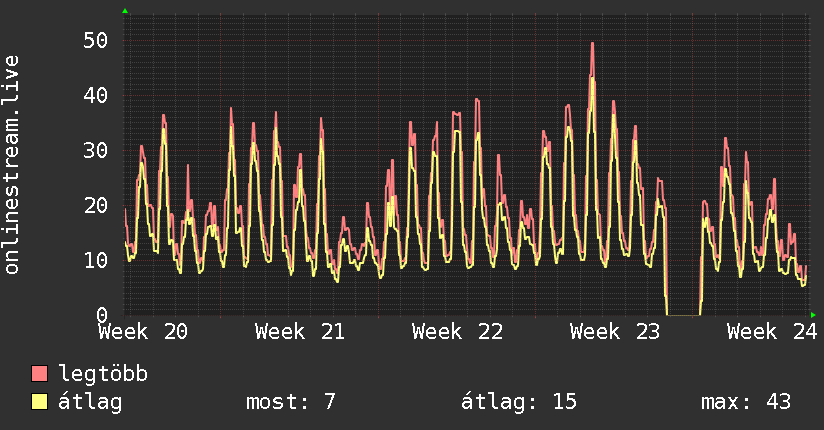Image resolution: width=824 pixels, height=430 pixels.
Task: Click the legtöbb legend label
Action: (x=103, y=374)
